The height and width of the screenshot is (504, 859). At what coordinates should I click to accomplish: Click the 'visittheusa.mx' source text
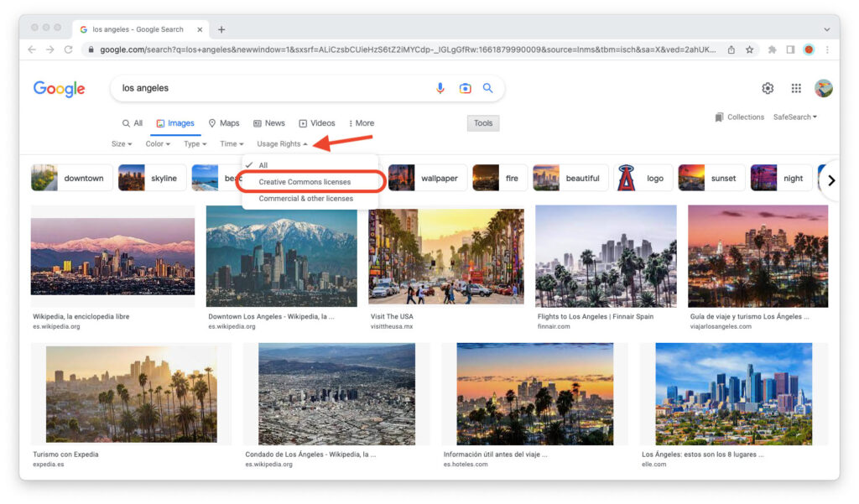tap(392, 326)
